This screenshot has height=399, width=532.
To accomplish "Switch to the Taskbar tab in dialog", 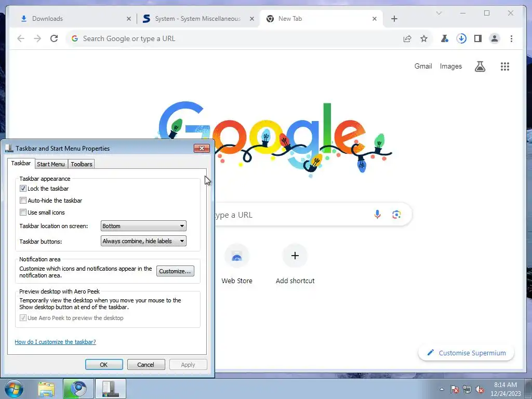I will (x=21, y=163).
